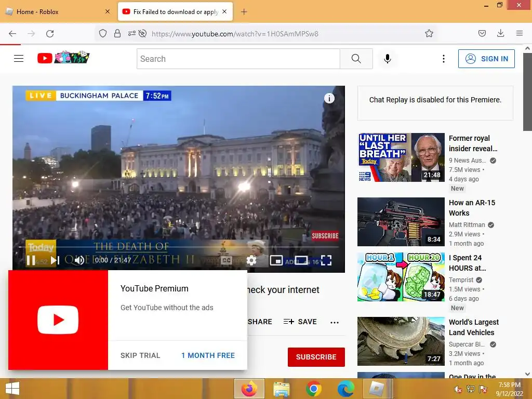Search with your voice microphone icon
Screen dimensions: 532x399
pyautogui.click(x=388, y=59)
